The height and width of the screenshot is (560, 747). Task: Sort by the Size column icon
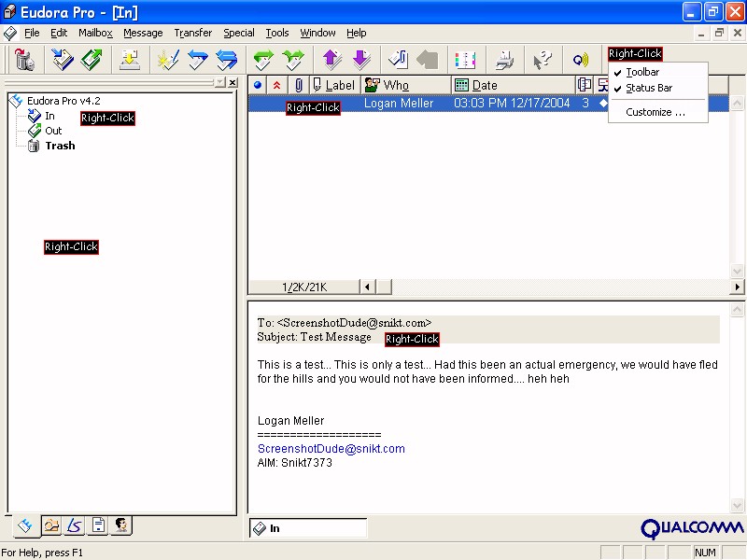(x=585, y=85)
